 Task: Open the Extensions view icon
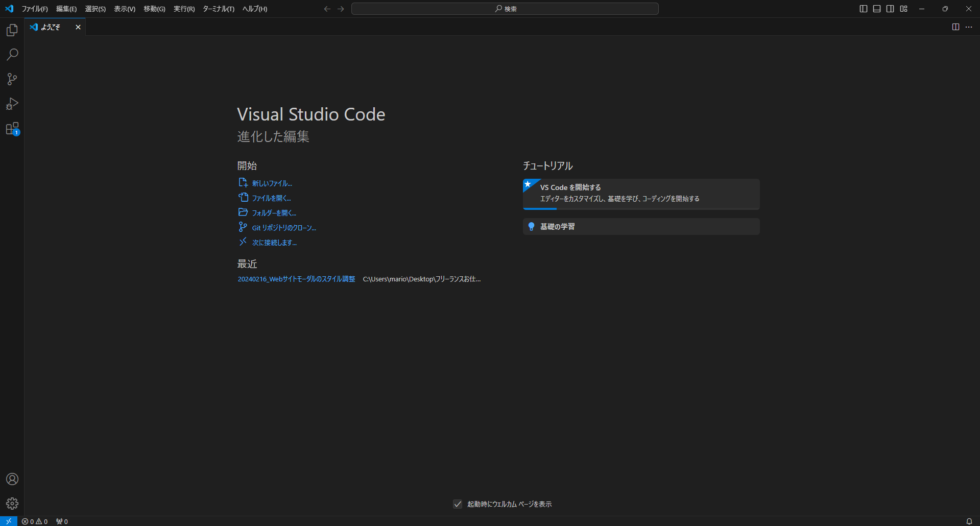12,129
